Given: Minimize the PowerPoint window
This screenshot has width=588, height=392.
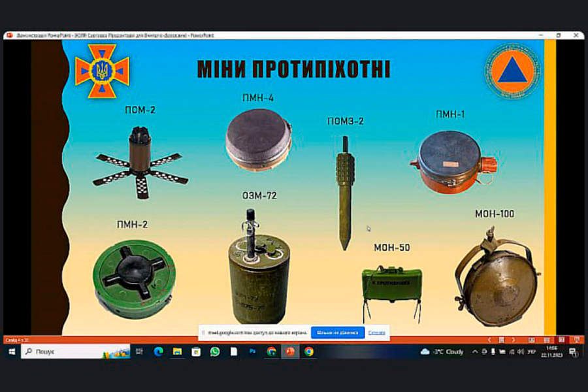Looking at the screenshot, I should (x=541, y=35).
